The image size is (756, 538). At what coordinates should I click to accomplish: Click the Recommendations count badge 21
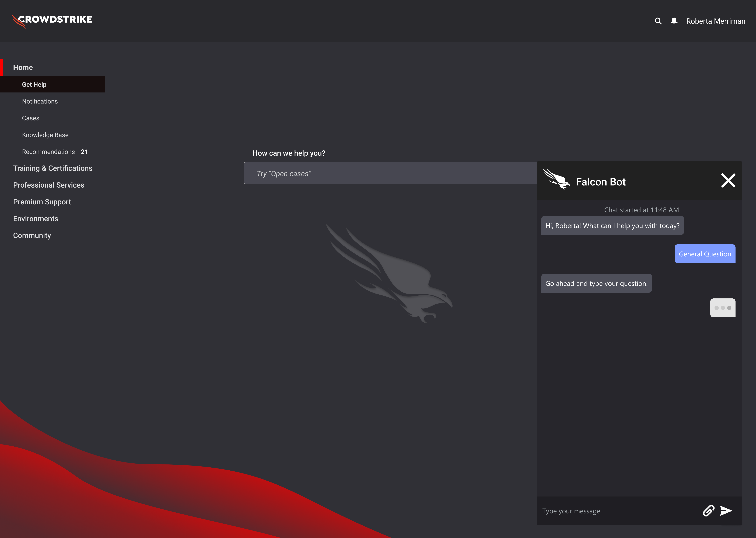(84, 152)
